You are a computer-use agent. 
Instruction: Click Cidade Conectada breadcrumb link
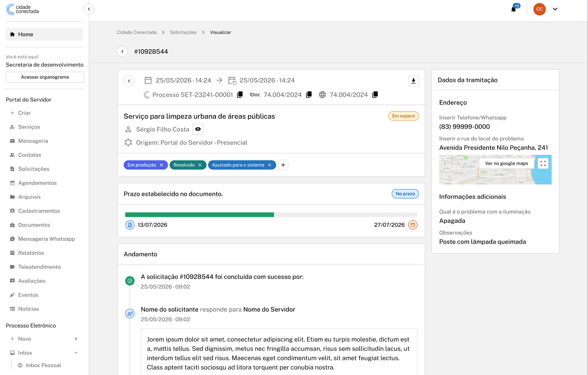coord(137,32)
